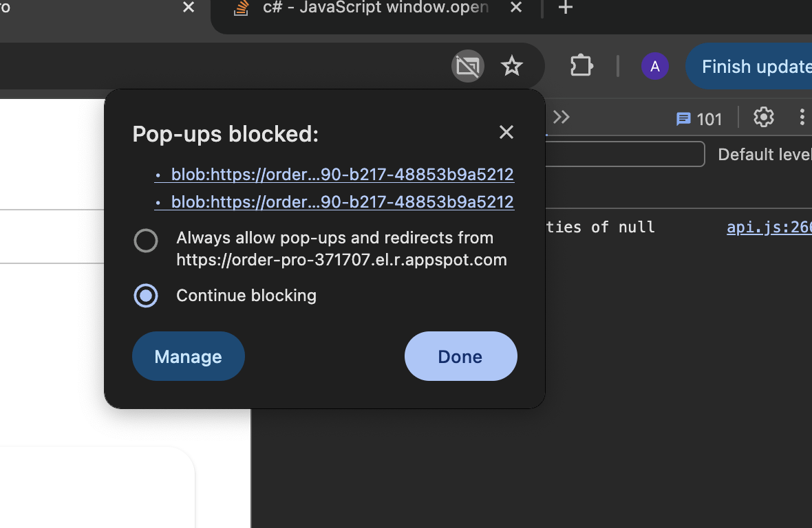812x528 pixels.
Task: Open a new browser tab
Action: [x=565, y=8]
